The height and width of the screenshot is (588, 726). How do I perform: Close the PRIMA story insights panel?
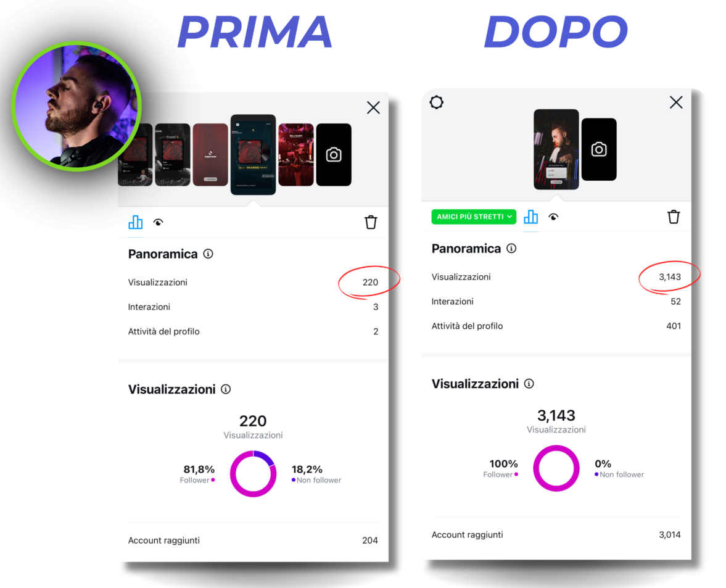(x=373, y=108)
